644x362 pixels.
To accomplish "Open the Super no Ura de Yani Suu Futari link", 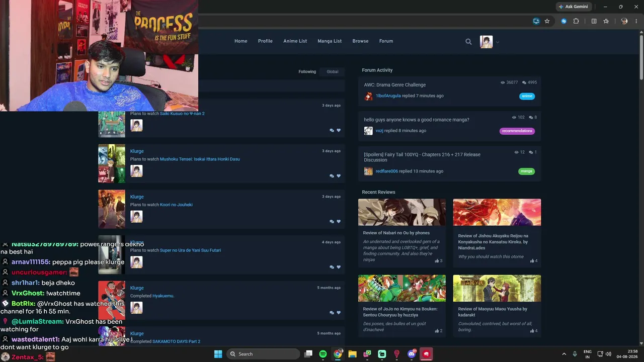I will (190, 250).
